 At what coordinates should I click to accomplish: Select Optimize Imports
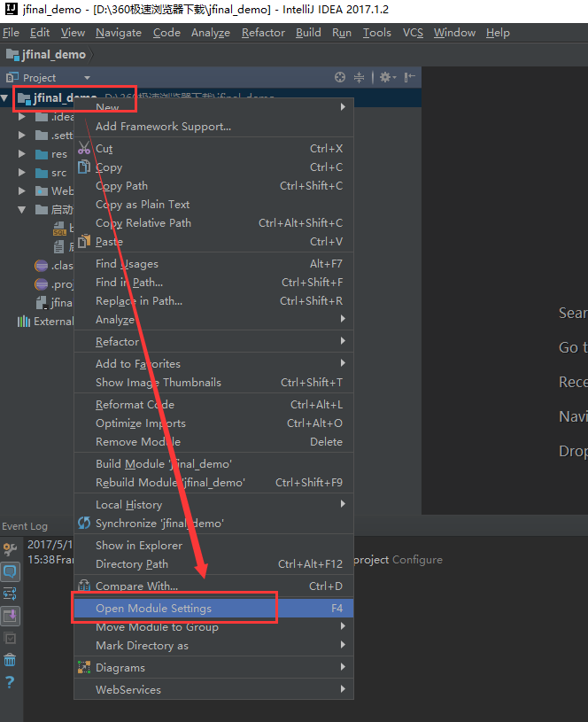[x=213, y=423]
